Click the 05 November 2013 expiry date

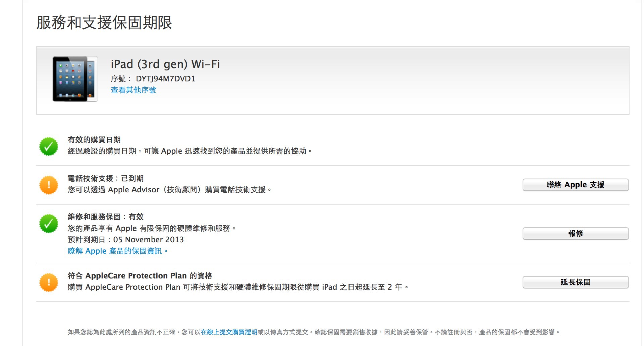[x=149, y=240]
